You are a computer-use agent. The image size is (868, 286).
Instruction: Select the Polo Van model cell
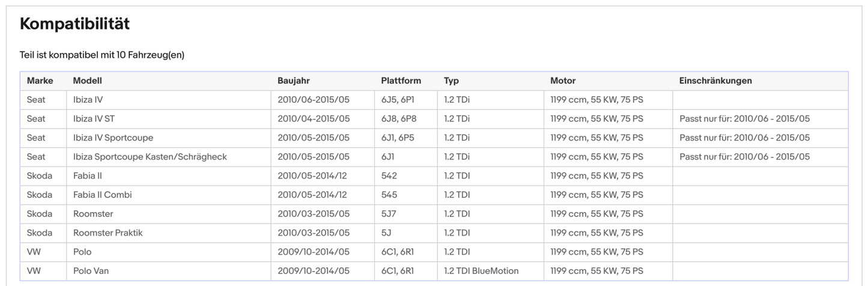(x=91, y=271)
